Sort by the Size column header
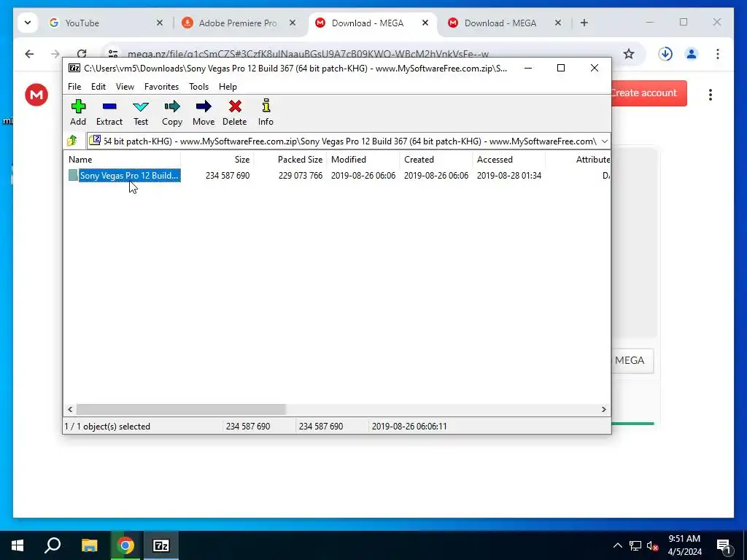Screen dimensions: 747x560 [x=217, y=160]
